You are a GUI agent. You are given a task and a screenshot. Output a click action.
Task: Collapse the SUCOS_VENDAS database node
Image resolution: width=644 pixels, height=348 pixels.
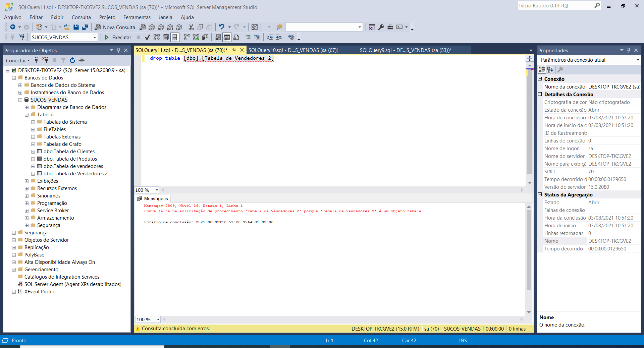(20, 100)
